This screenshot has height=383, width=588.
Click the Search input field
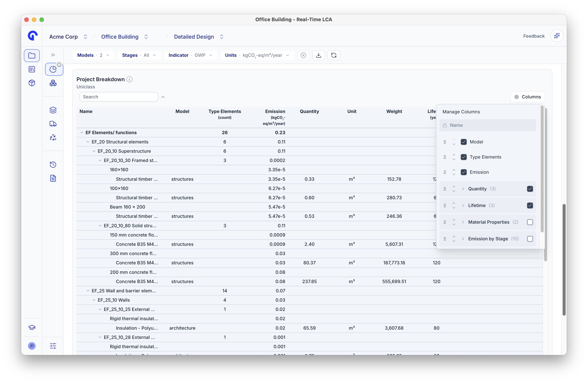[119, 97]
